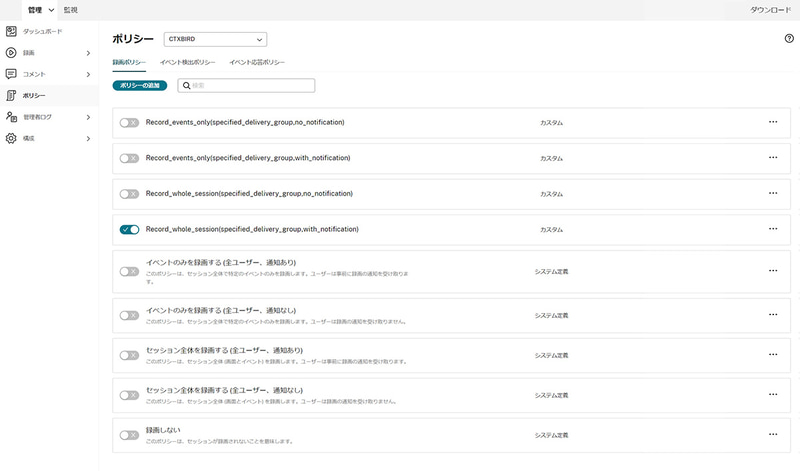Viewport: 800px width, 471px height.
Task: Click カスタム label on Record_whole_session with_notification row
Action: click(552, 230)
